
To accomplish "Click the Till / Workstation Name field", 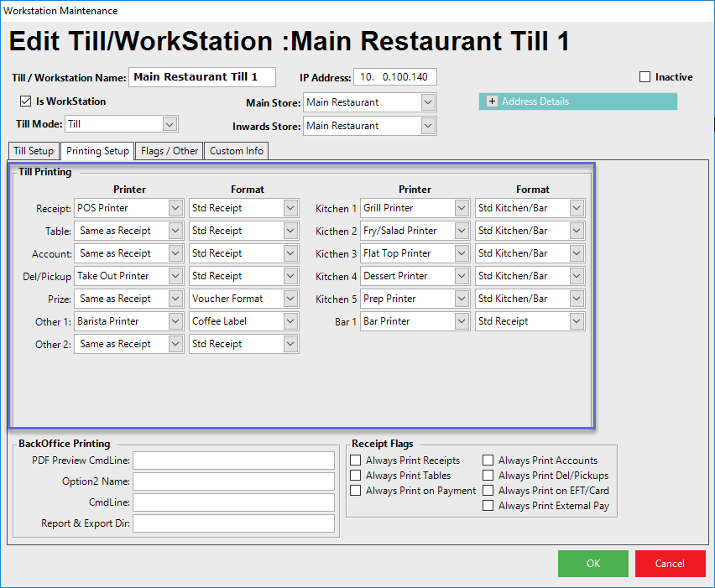I will click(x=201, y=77).
